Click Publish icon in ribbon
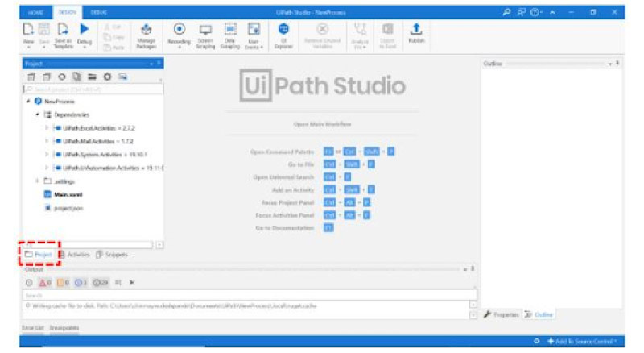Viewport: 644px width, 353px height. pyautogui.click(x=416, y=29)
